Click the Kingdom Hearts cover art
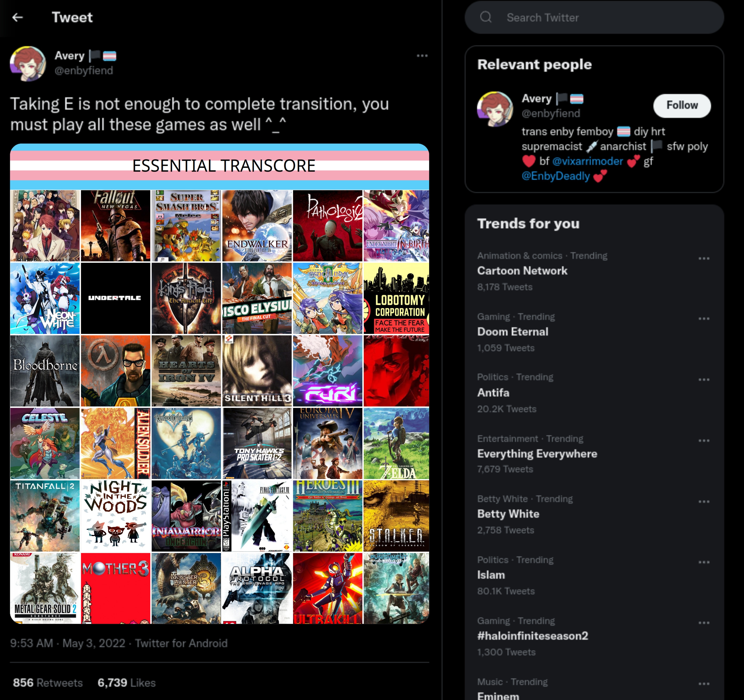Image resolution: width=744 pixels, height=700 pixels. tap(186, 443)
